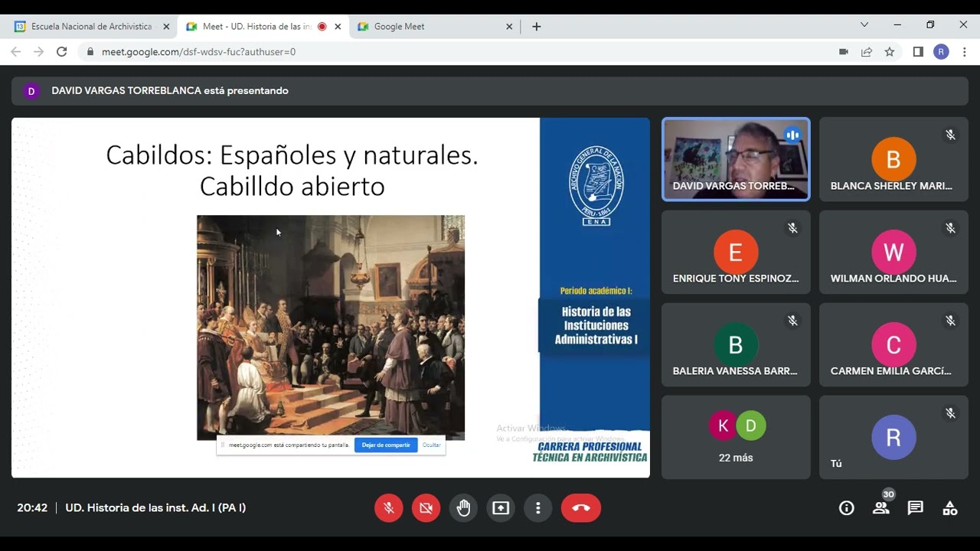The width and height of the screenshot is (980, 551).
Task: Click 'Dejar de compartir' button
Action: (386, 445)
